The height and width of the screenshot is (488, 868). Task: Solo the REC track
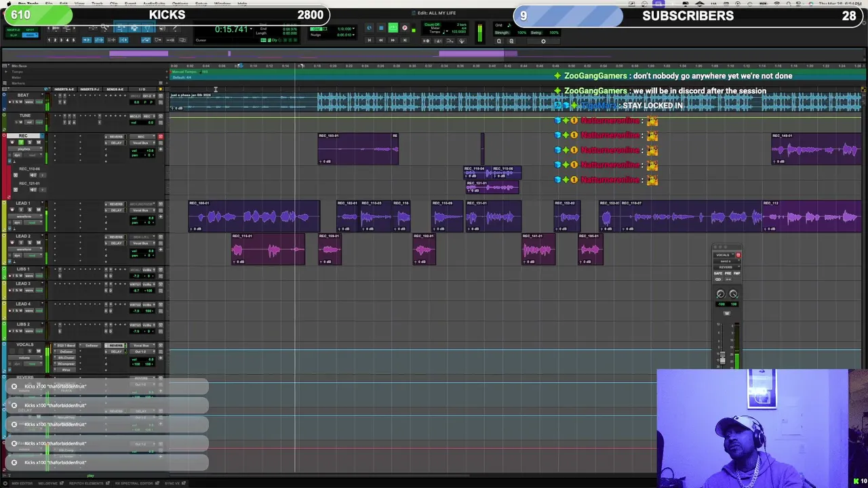30,142
